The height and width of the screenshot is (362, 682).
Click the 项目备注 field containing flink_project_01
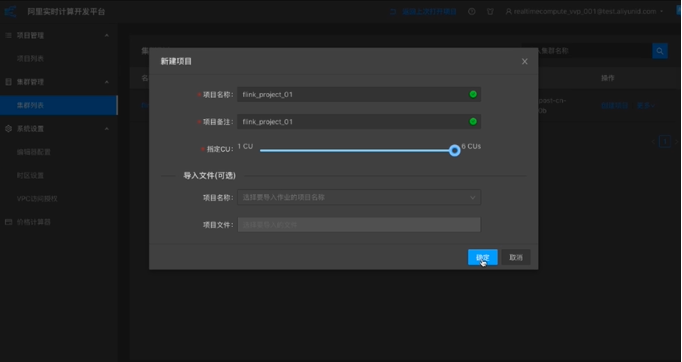(x=359, y=122)
